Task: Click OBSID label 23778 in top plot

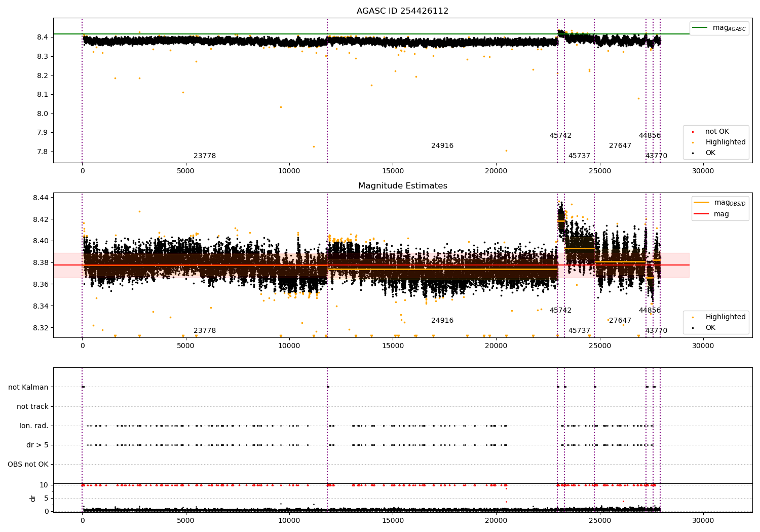Action: pos(205,156)
